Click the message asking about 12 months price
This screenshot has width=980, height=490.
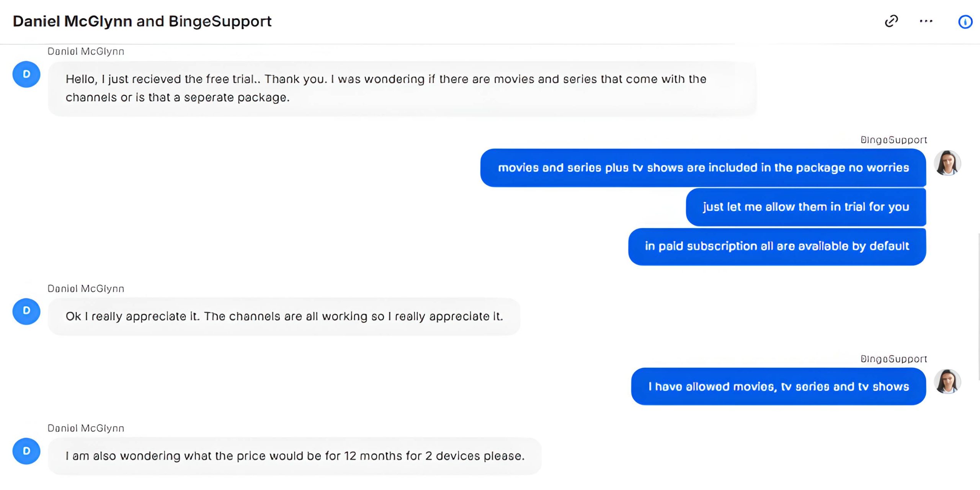(x=294, y=456)
